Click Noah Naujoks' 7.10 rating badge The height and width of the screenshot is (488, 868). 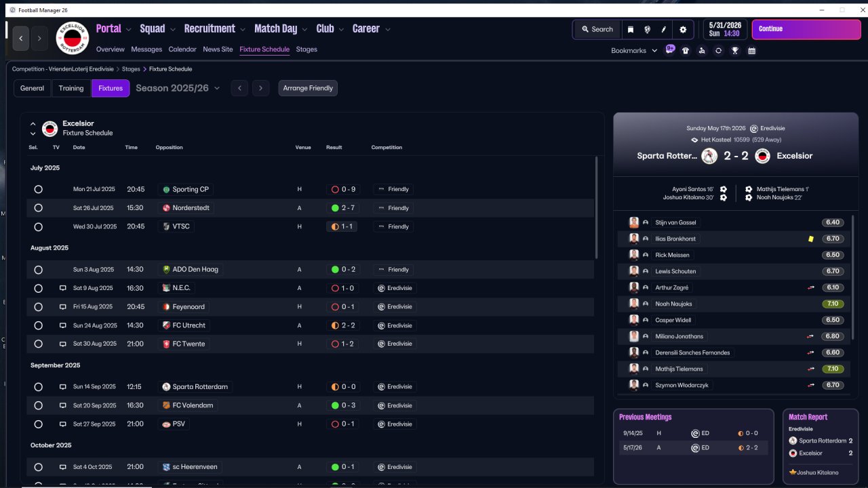pyautogui.click(x=833, y=304)
